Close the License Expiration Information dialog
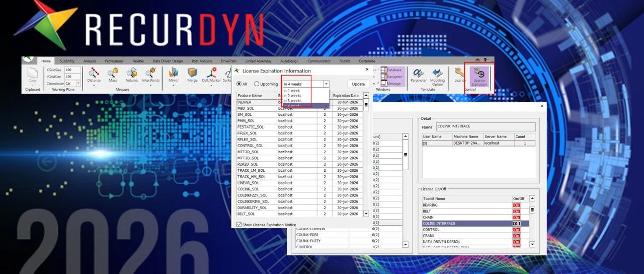The image size is (644, 274). click(x=367, y=70)
